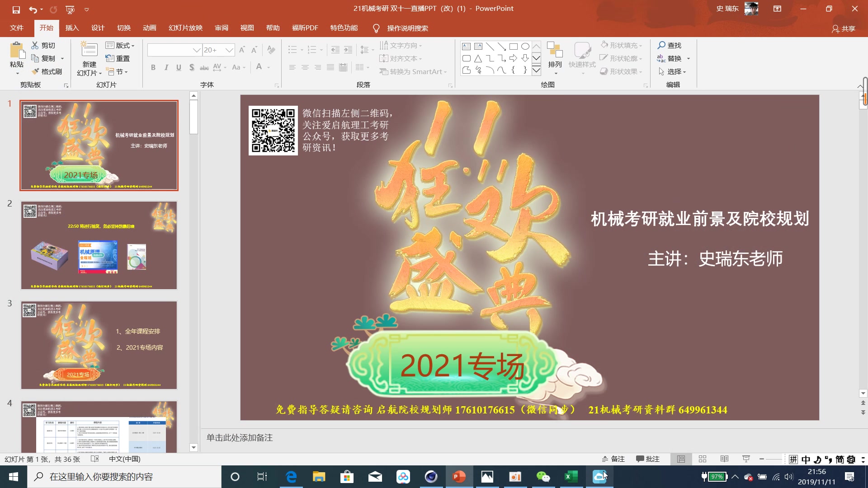Open the 插入 ribbon tab
The height and width of the screenshot is (488, 868).
tap(71, 28)
